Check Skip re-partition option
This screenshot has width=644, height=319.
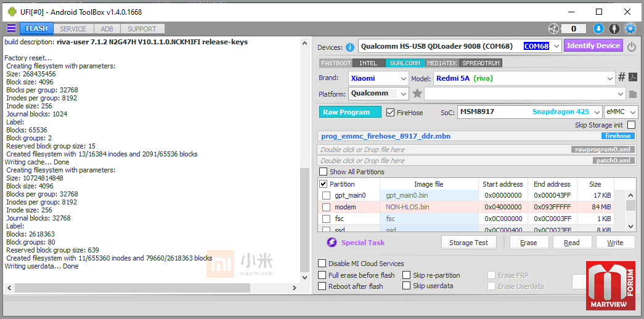point(406,275)
